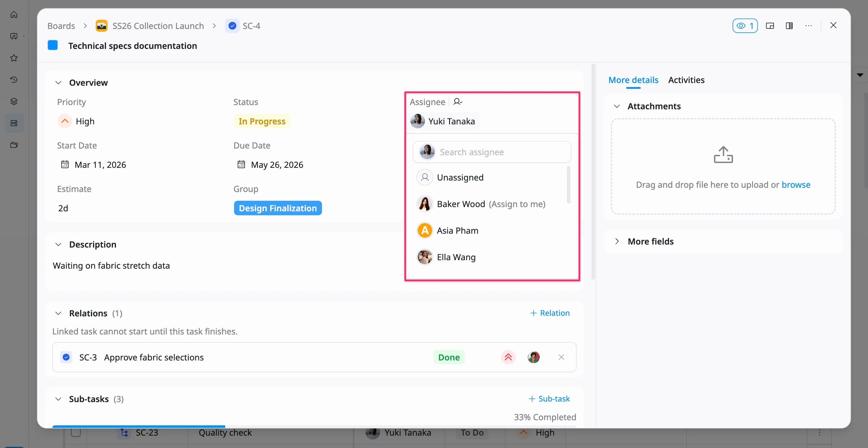Click the Search assignee input field
Screen dimensions: 868x448
[492, 152]
